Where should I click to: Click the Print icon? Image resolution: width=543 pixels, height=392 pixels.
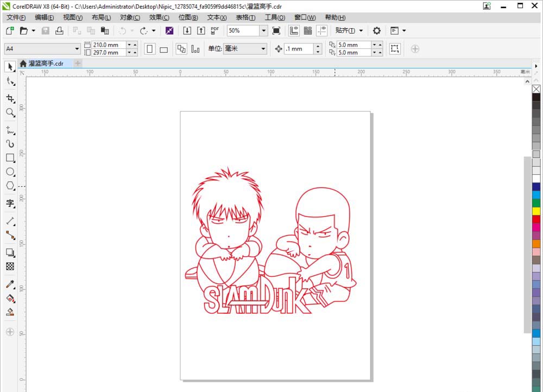59,30
